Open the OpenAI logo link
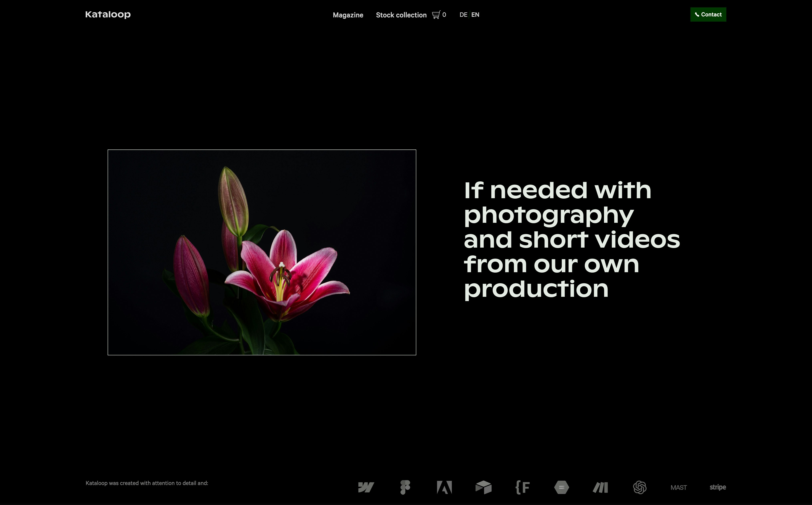The width and height of the screenshot is (812, 505). (640, 487)
